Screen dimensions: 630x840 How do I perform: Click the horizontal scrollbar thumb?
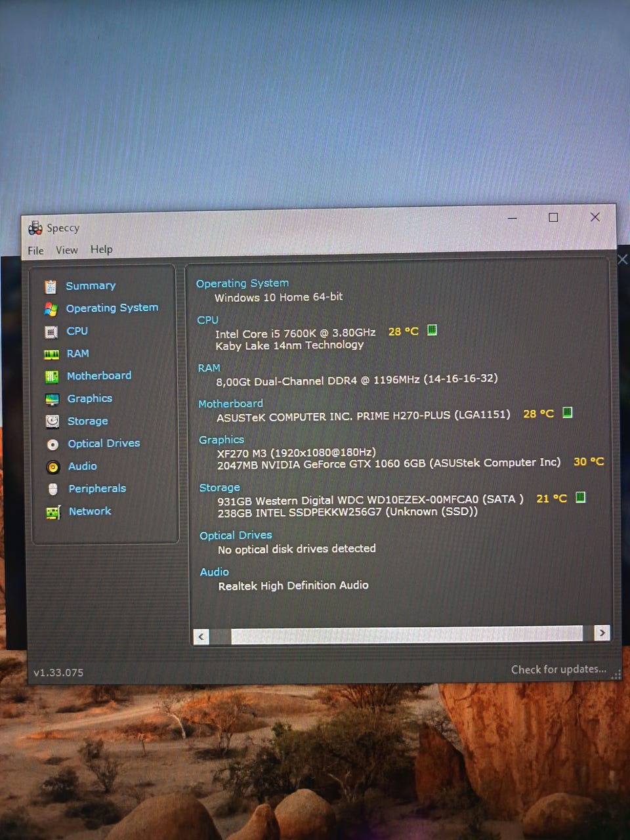click(x=407, y=635)
